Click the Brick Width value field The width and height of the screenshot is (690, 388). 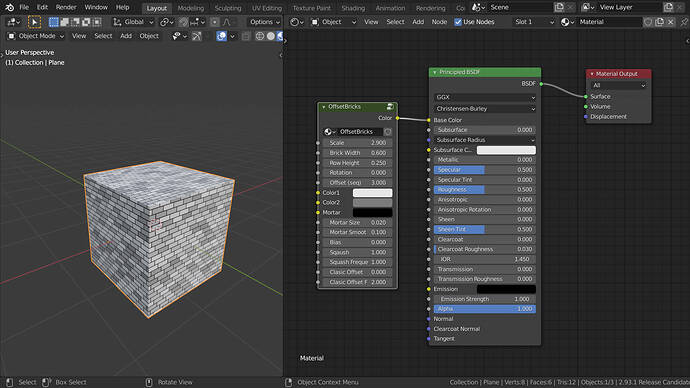357,153
